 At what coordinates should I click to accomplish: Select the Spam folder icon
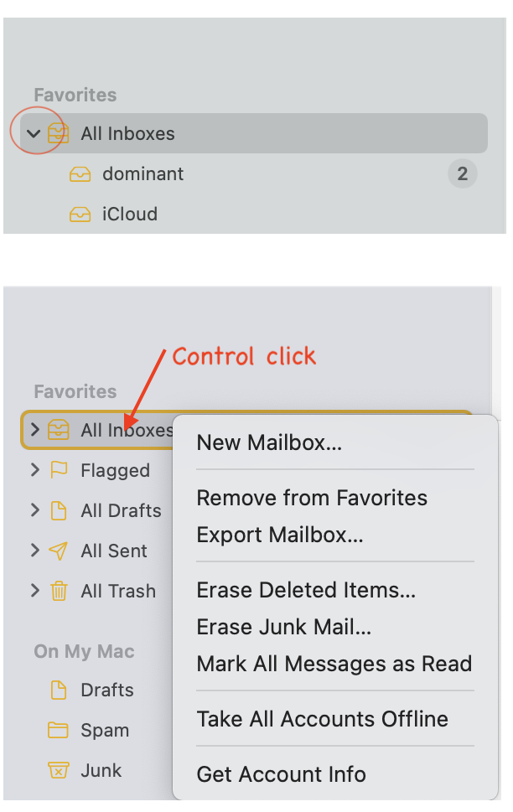pyautogui.click(x=58, y=730)
